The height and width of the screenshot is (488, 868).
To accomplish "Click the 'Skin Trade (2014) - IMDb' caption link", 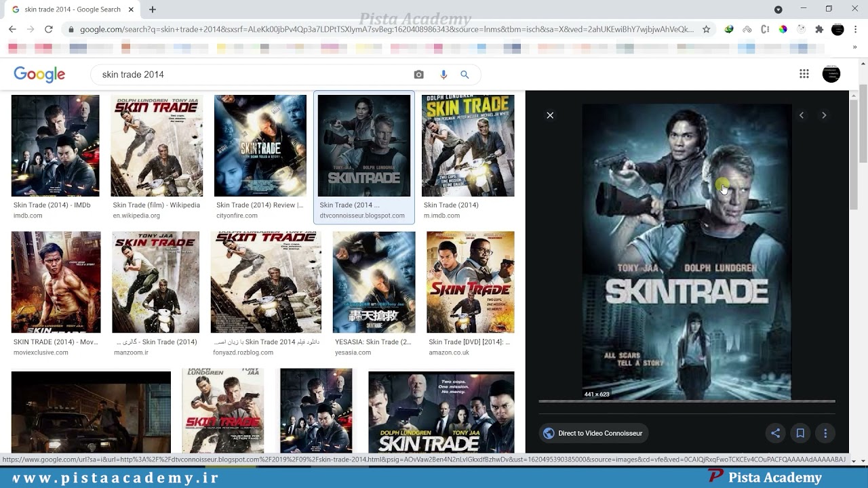I will pyautogui.click(x=52, y=205).
